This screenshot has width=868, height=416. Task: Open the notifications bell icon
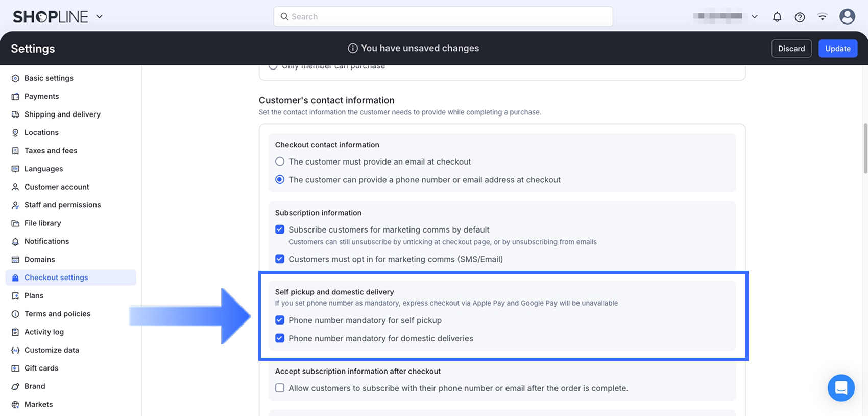pos(777,17)
